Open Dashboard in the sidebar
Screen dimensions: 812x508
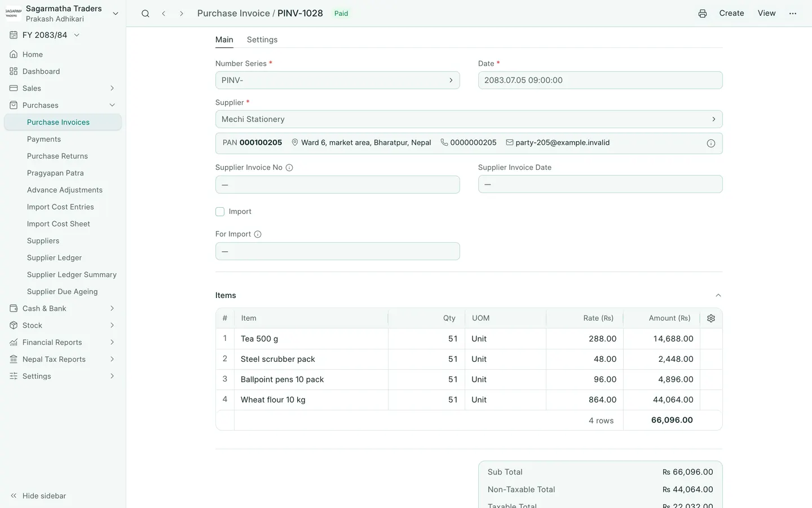(63, 72)
